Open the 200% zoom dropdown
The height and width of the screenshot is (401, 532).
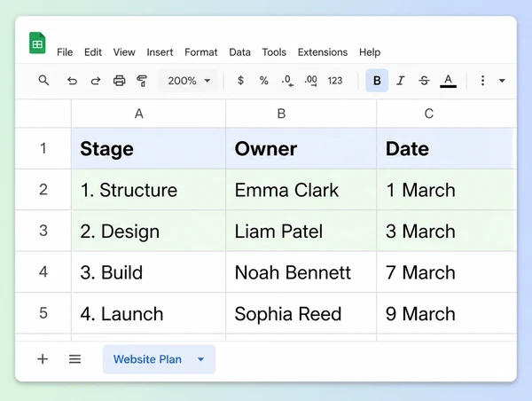tap(188, 81)
